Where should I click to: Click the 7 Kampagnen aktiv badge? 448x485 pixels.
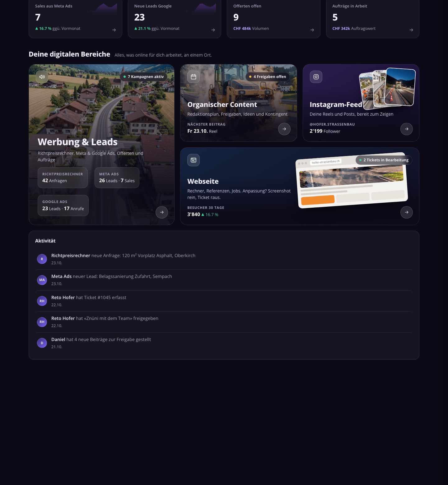pyautogui.click(x=144, y=77)
